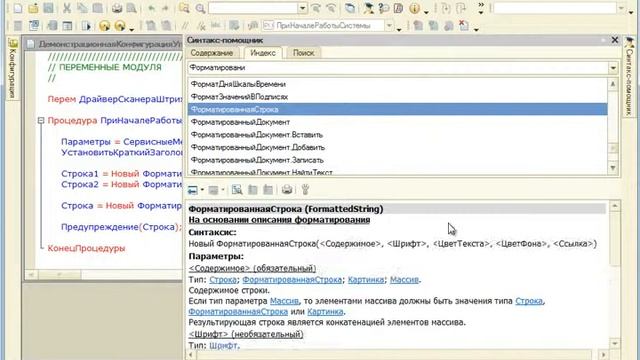Click the Print icon in Syntax helper toolbar
640x360 pixels.
click(287, 189)
